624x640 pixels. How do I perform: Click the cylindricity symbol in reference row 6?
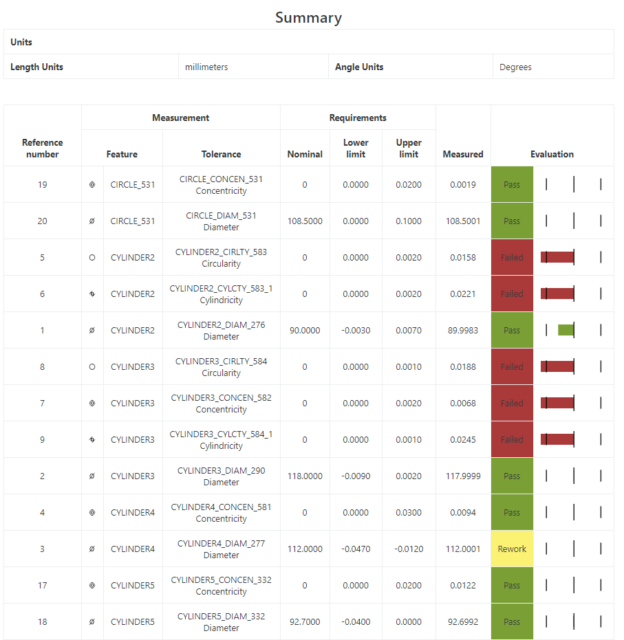[x=92, y=294]
